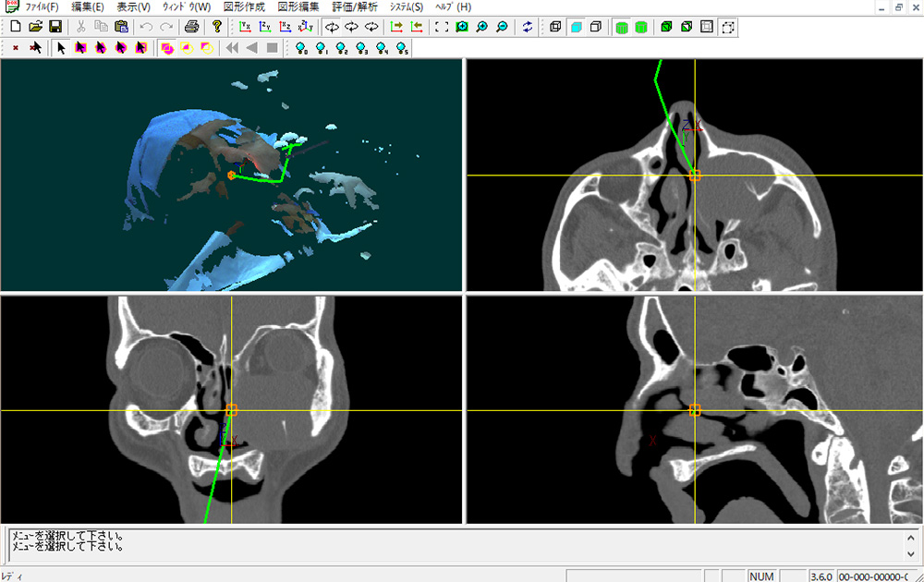924x582 pixels.
Task: Redo the action
Action: (x=166, y=27)
